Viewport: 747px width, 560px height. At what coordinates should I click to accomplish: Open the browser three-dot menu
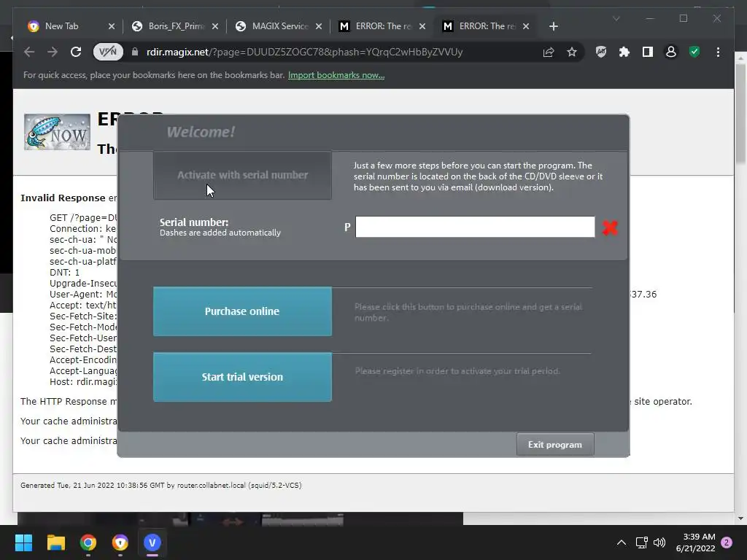(x=718, y=52)
